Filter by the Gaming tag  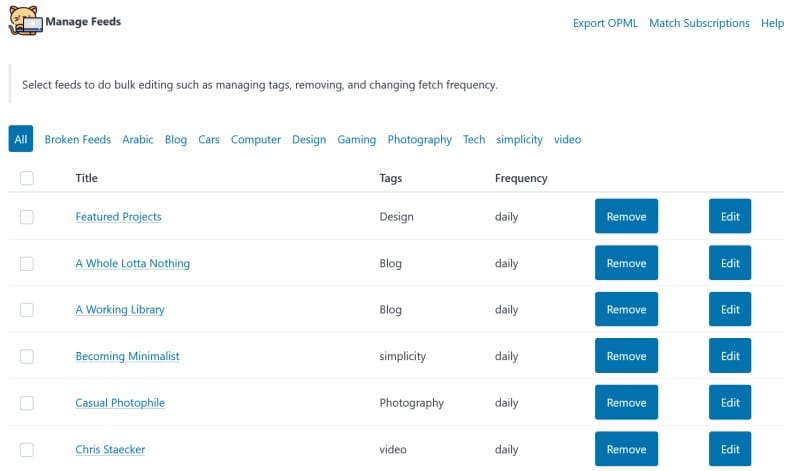[x=356, y=140]
